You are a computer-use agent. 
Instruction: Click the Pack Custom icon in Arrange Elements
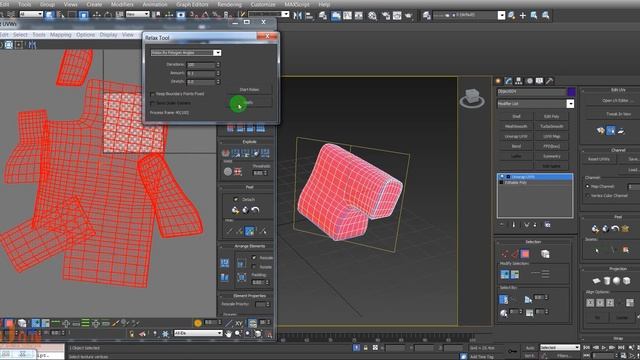(224, 262)
